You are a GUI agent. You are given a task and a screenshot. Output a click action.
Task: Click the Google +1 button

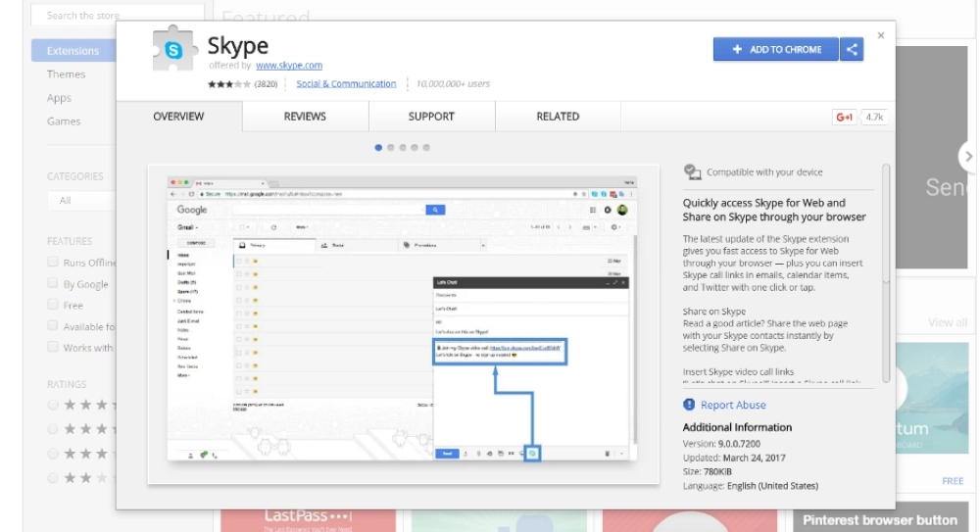[844, 118]
